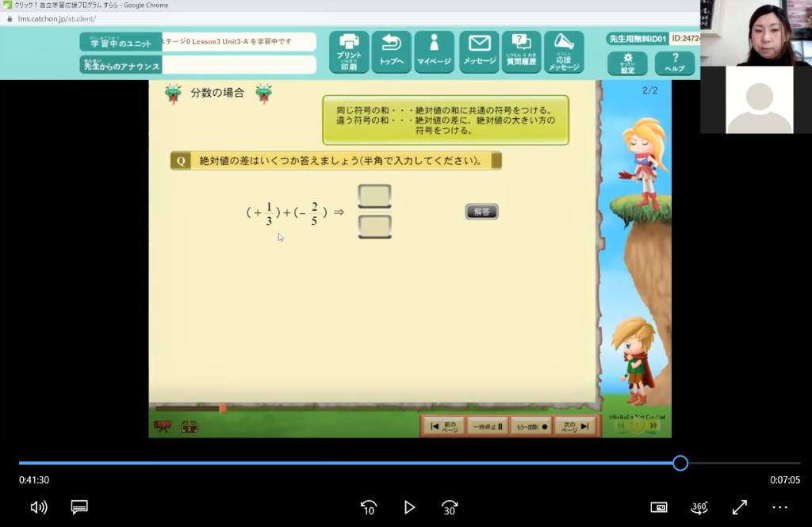The width and height of the screenshot is (812, 527).
Task: Click the numerator answer input box
Action: [x=374, y=196]
